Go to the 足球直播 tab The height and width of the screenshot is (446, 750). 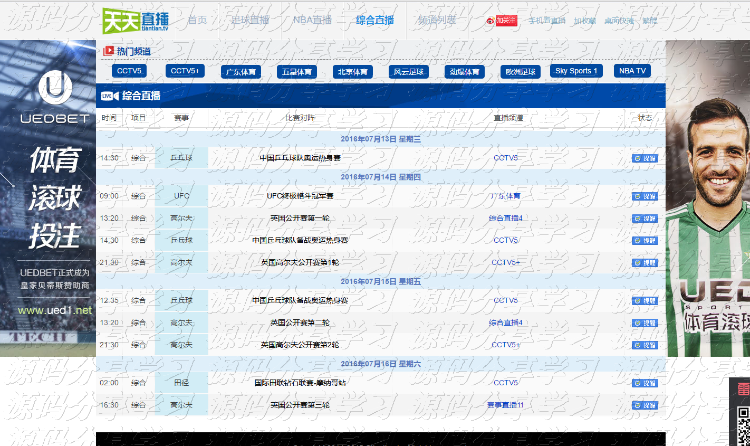pyautogui.click(x=250, y=20)
